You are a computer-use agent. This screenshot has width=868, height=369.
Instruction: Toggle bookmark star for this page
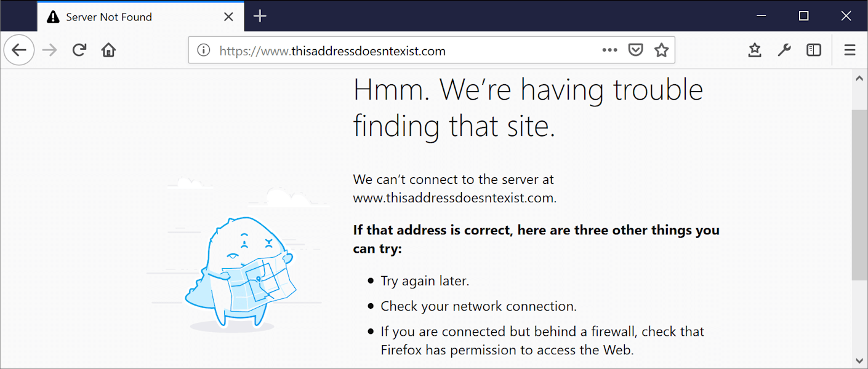[661, 50]
